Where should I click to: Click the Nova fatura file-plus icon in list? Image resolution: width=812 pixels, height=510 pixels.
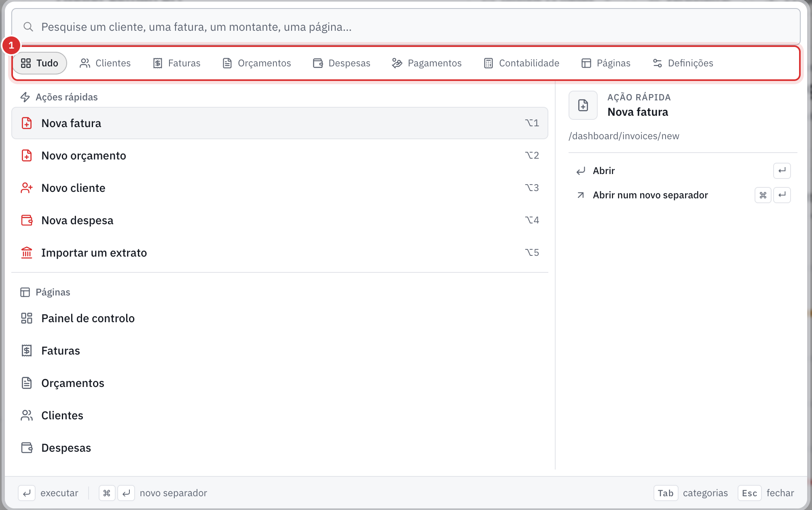[27, 123]
